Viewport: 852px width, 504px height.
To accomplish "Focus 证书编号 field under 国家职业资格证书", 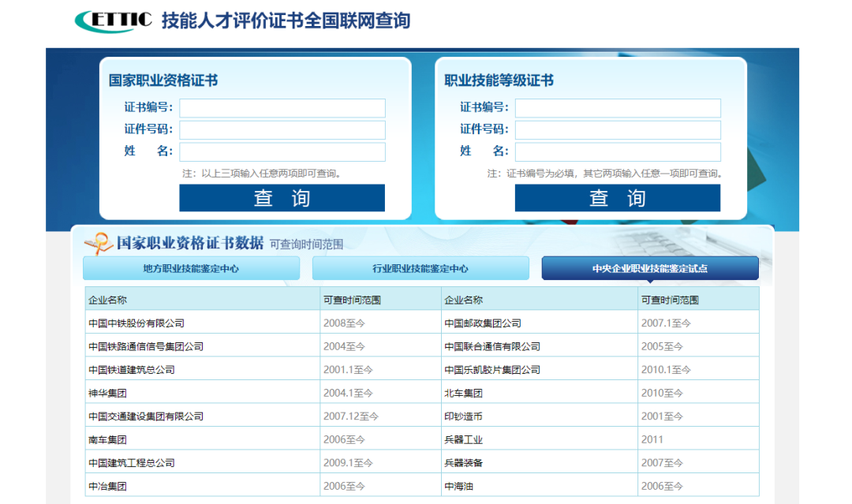I will [282, 108].
